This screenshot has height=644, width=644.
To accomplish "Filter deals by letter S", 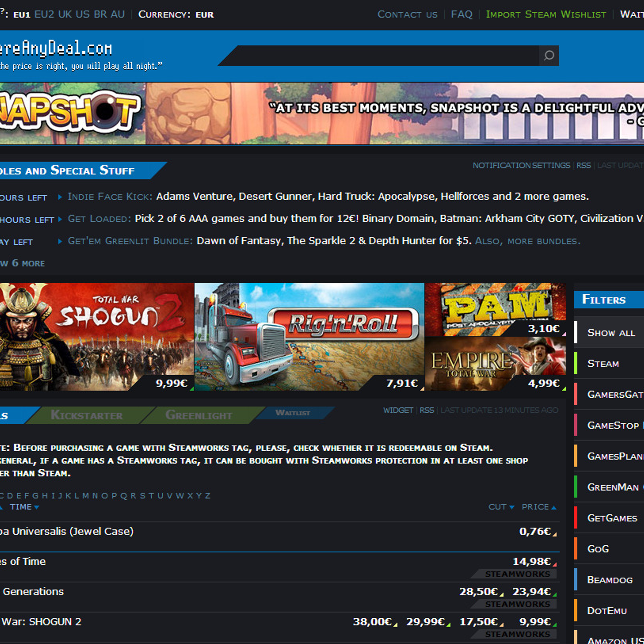I will (x=142, y=496).
